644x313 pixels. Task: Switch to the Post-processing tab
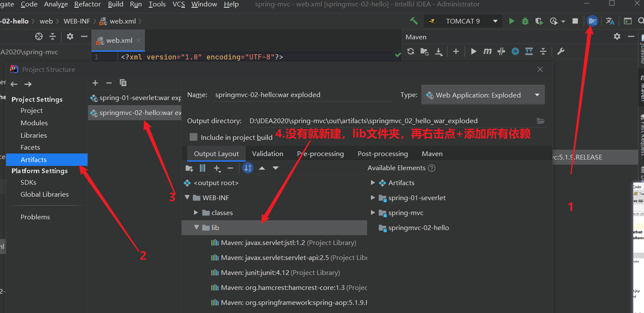pos(382,154)
